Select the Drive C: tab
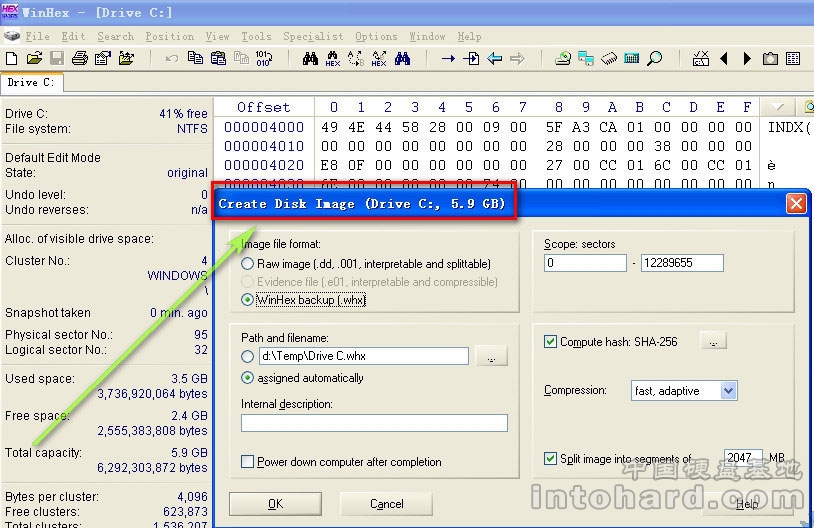814x528 pixels. [x=31, y=83]
